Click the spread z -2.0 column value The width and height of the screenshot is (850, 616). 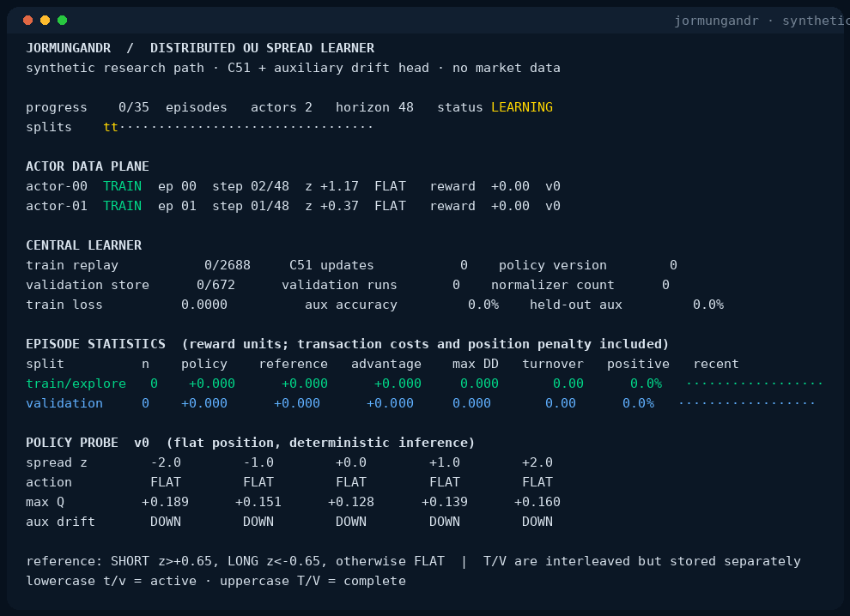point(166,462)
